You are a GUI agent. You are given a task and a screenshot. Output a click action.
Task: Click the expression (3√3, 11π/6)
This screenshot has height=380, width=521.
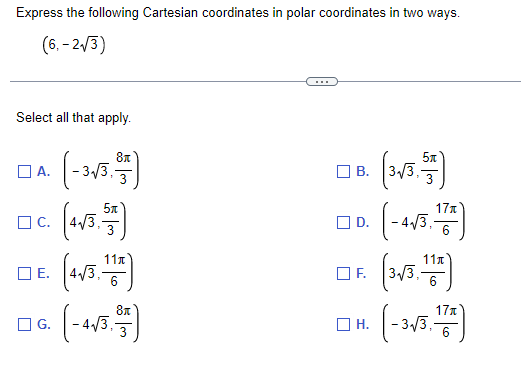[417, 272]
